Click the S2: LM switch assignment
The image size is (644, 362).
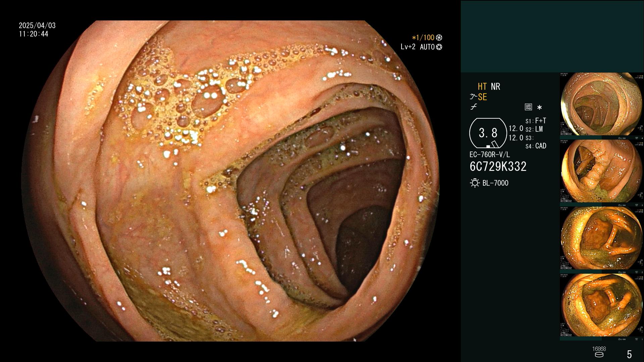(534, 129)
